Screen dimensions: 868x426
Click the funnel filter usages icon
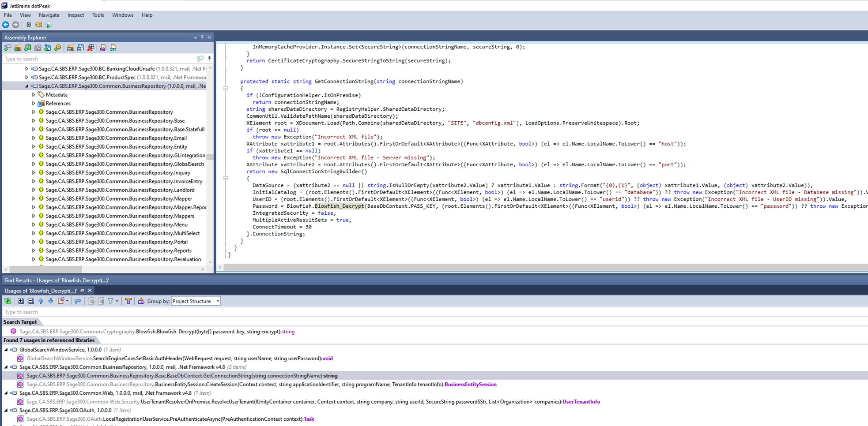[110, 301]
